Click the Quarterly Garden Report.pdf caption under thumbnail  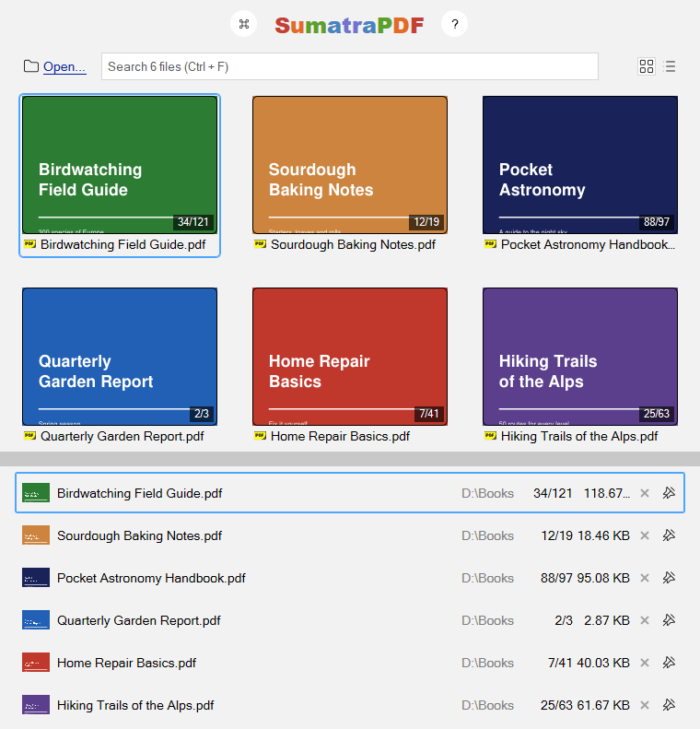coord(122,436)
